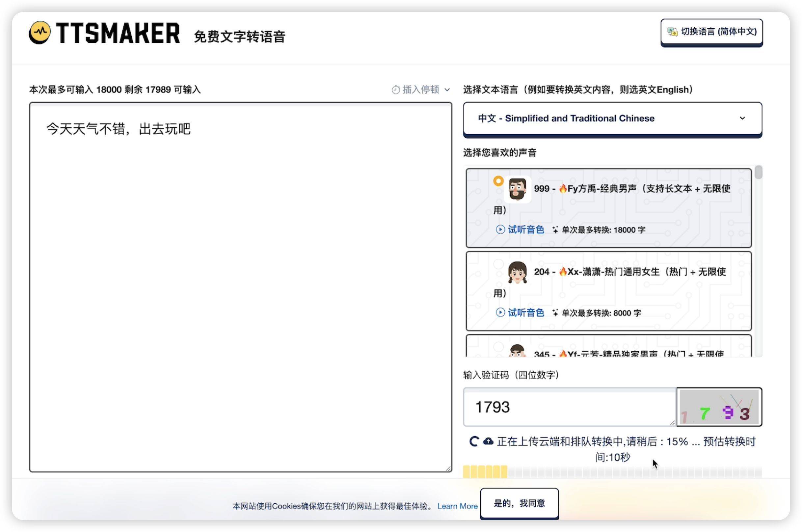Click the 选择您喜欢的声音 label

click(500, 153)
